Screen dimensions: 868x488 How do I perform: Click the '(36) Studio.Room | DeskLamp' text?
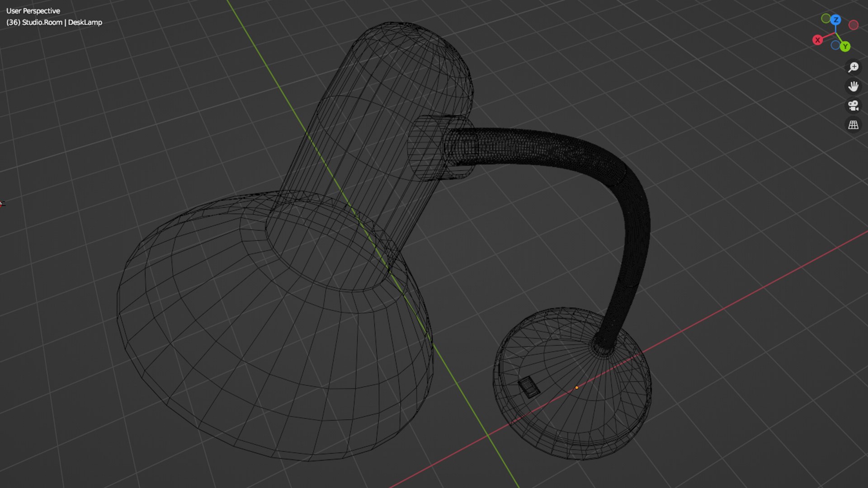(54, 22)
